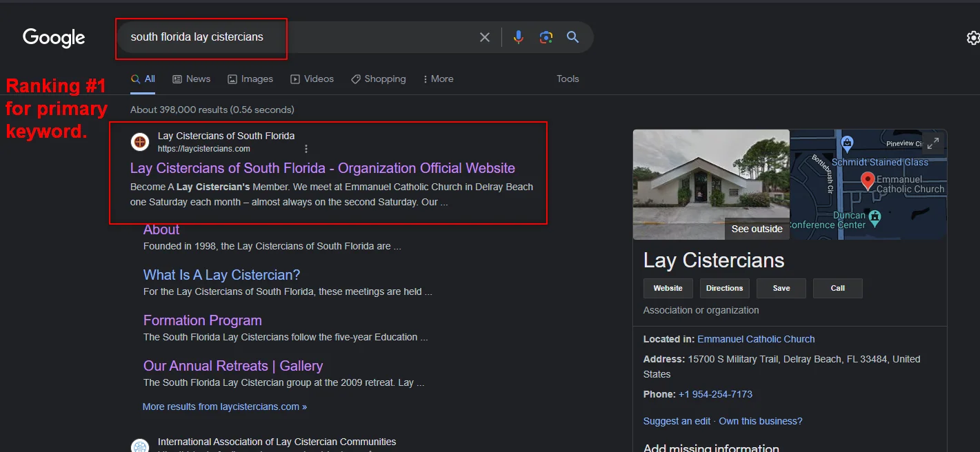Open three-dot menu beside laycistercians.com result
Viewport: 980px width, 452px height.
[306, 149]
